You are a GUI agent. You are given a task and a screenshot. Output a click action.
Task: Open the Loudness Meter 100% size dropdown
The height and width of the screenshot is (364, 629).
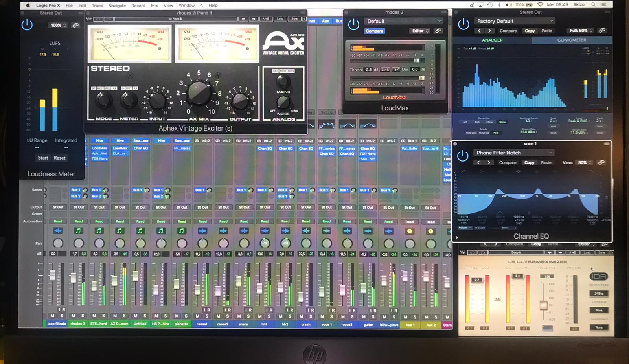point(58,25)
